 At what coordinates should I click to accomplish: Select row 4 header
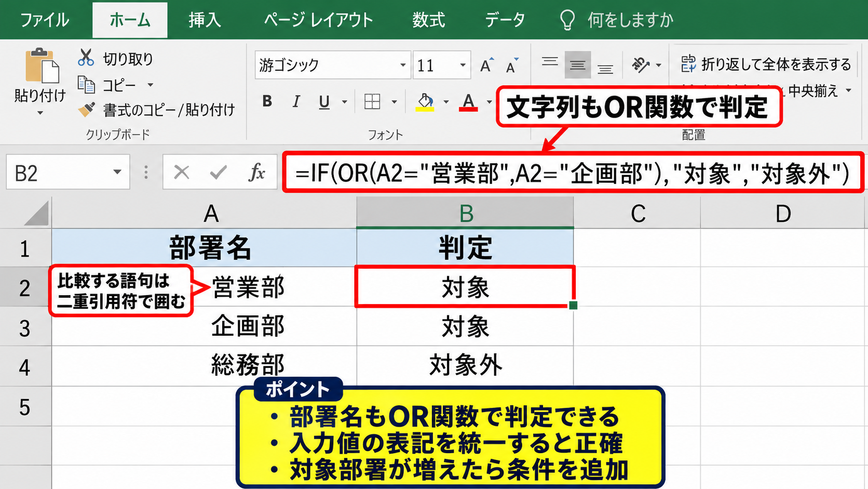[x=25, y=367]
